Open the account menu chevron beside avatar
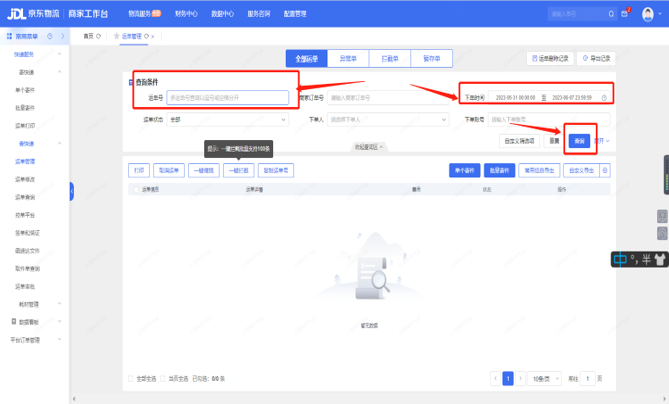Image resolution: width=669 pixels, height=404 pixels. (x=660, y=14)
